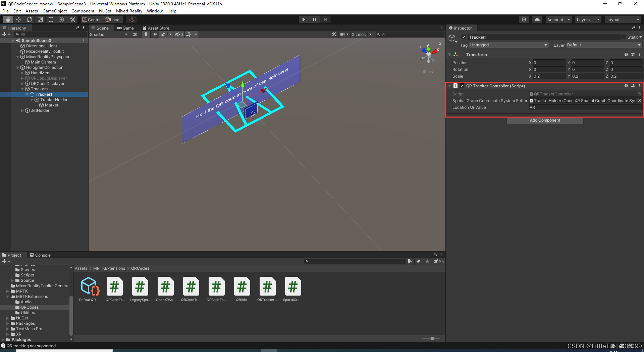
Task: Edit Scale Y field
Action: (588, 76)
